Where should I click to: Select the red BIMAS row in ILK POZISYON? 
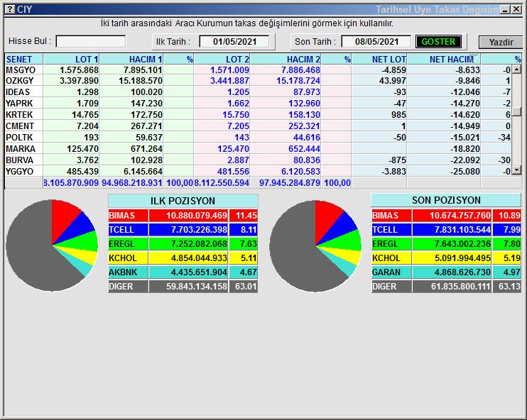pyautogui.click(x=183, y=215)
